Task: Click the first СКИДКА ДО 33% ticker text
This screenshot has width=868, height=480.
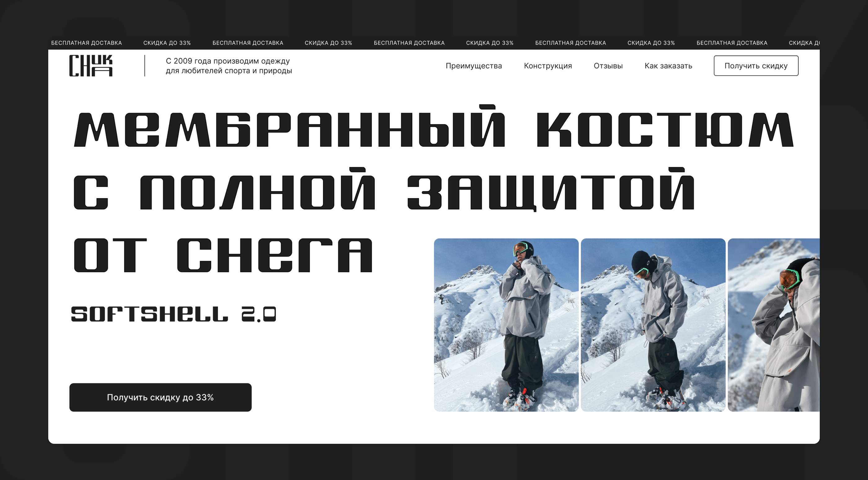Action: (x=167, y=43)
